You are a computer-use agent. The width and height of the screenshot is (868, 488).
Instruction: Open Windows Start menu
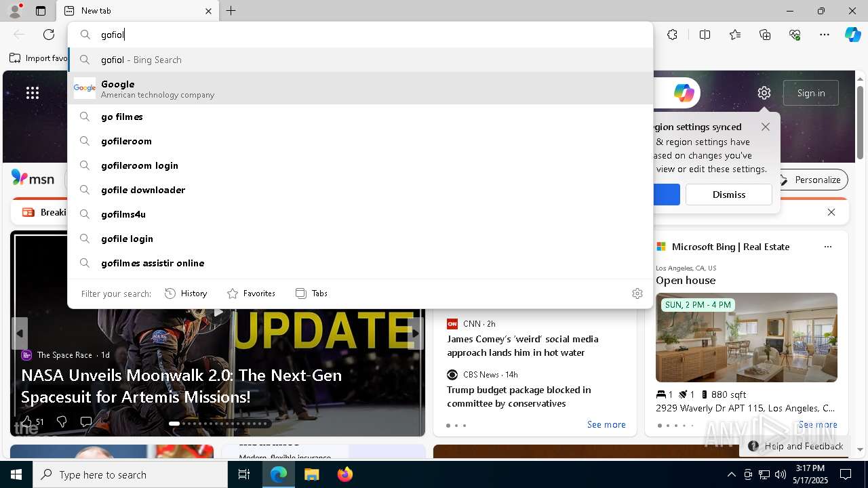pos(16,474)
